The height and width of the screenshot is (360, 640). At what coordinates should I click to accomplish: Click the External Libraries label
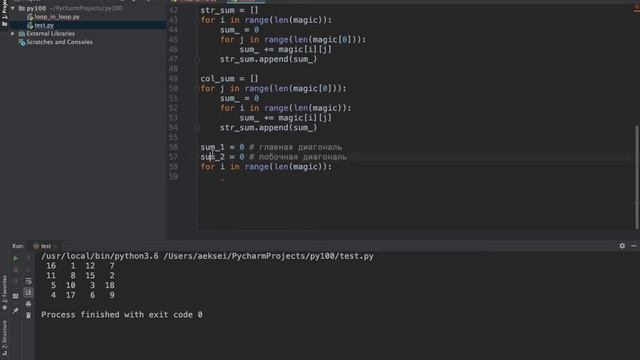(50, 33)
